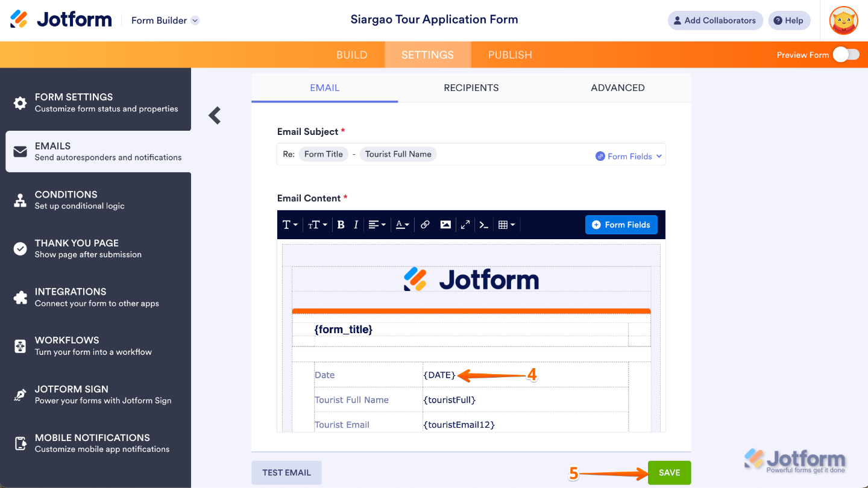Insert a hyperlink using the link icon

[425, 224]
